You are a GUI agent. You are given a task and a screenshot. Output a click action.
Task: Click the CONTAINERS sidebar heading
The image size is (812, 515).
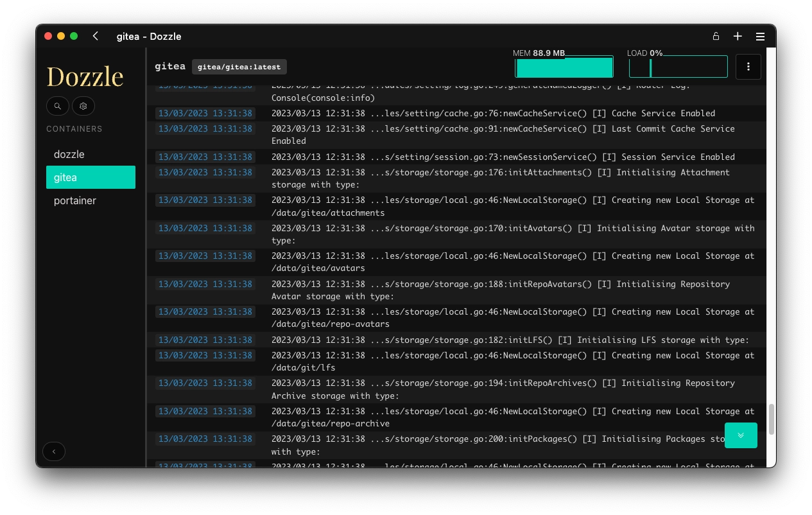click(74, 129)
